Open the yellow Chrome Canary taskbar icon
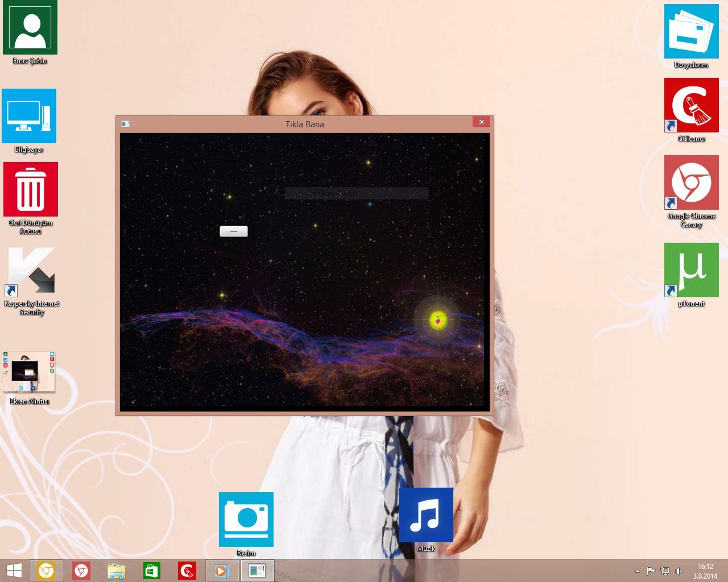Image resolution: width=728 pixels, height=582 pixels. (x=46, y=571)
